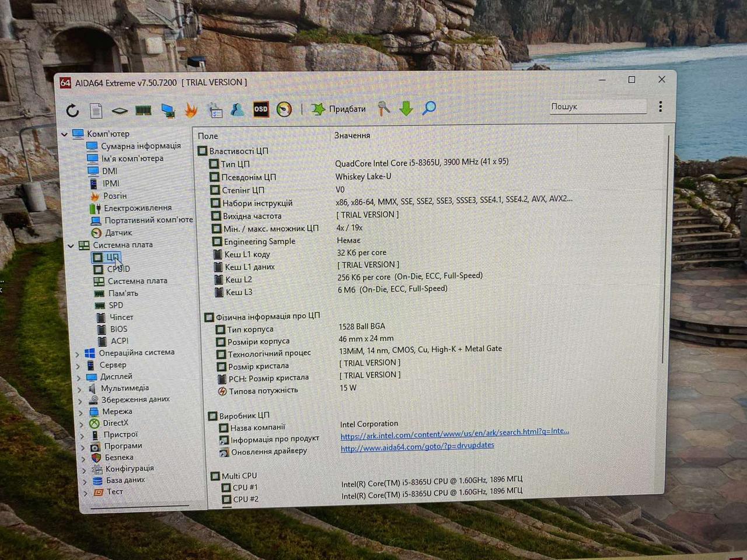Viewport: 747px width, 560px height.
Task: Click the CPU chip toolbar icon
Action: pos(120,110)
